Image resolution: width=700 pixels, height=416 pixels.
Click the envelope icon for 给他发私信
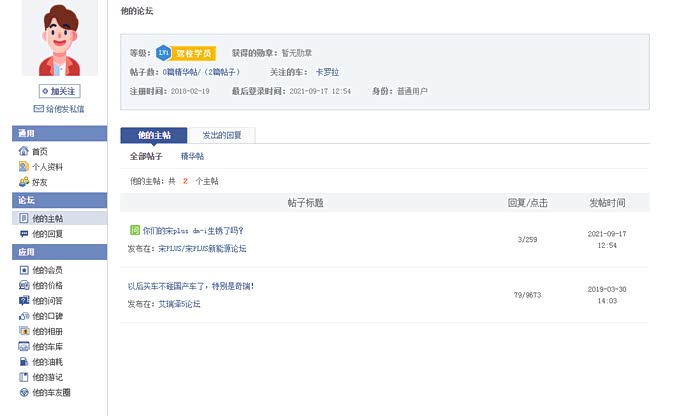click(39, 108)
